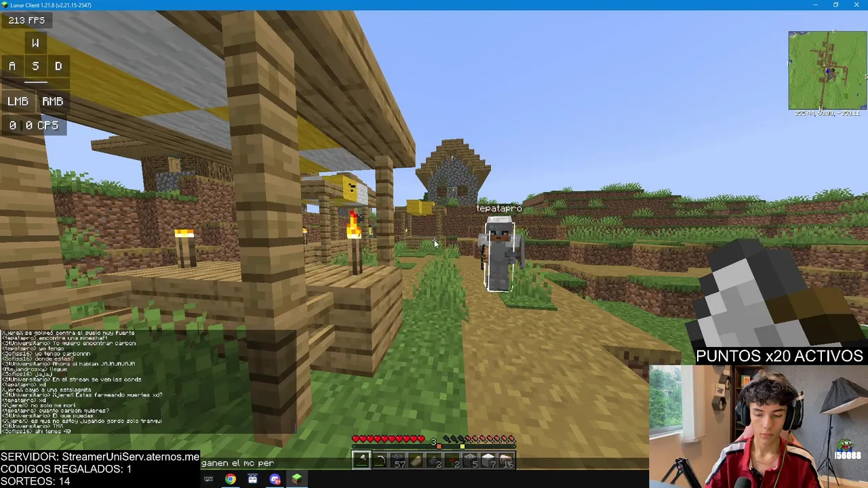Click the 213 FPS counter
868x488 pixels.
coord(27,20)
